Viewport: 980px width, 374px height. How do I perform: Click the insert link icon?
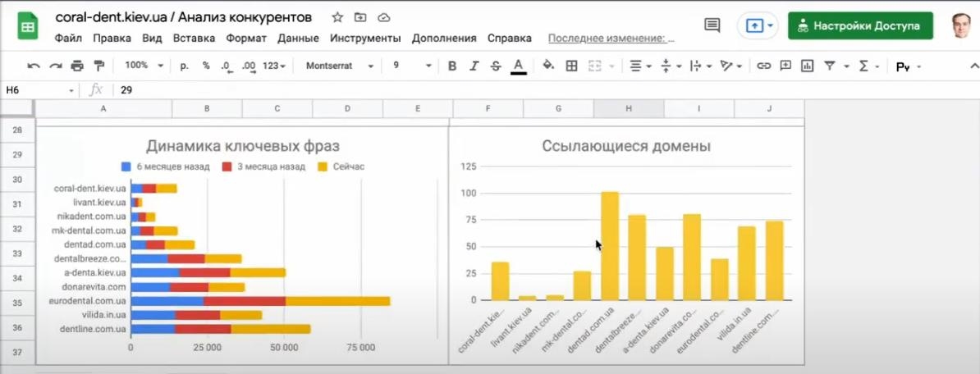point(764,66)
